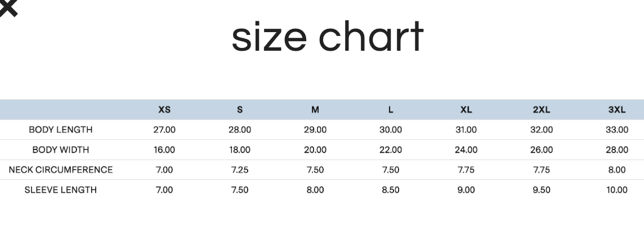Image resolution: width=644 pixels, height=230 pixels.
Task: Select sleeve length value 8.50 for L
Action: tap(391, 190)
